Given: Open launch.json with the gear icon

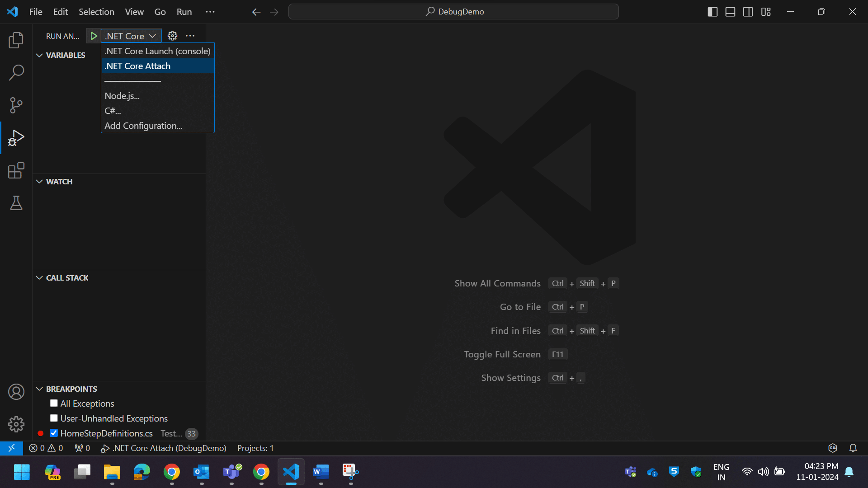Looking at the screenshot, I should point(172,36).
